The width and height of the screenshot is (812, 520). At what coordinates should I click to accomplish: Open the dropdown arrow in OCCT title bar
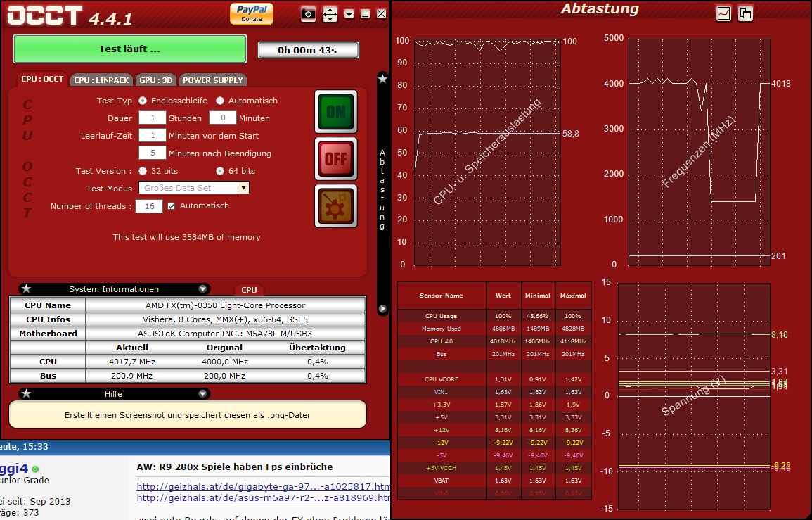(349, 14)
